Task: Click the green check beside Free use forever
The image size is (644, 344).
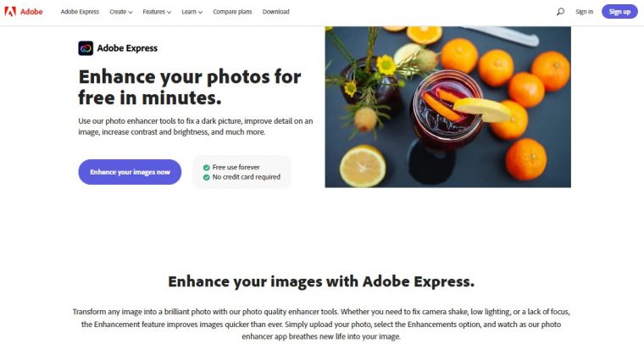Action: click(207, 168)
